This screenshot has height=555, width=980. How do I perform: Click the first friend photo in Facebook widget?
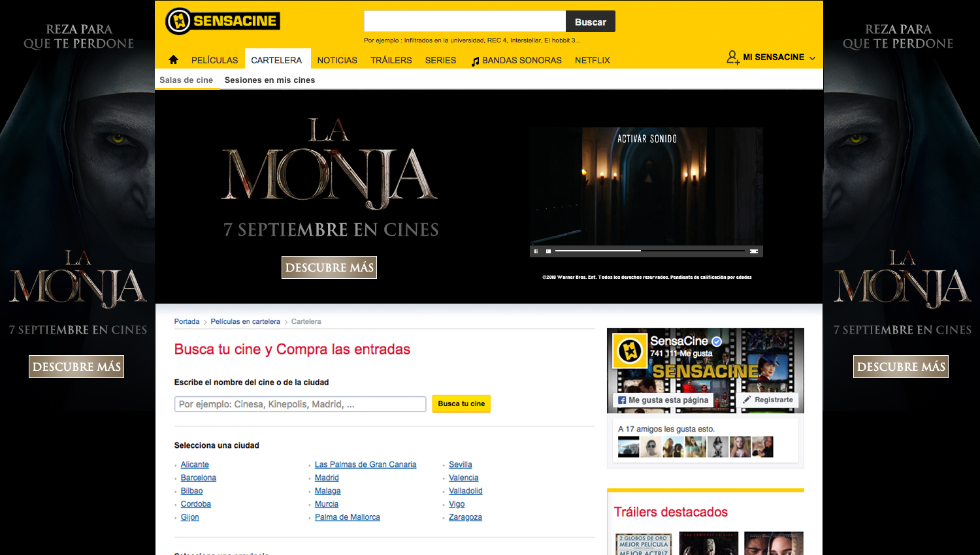tap(629, 447)
